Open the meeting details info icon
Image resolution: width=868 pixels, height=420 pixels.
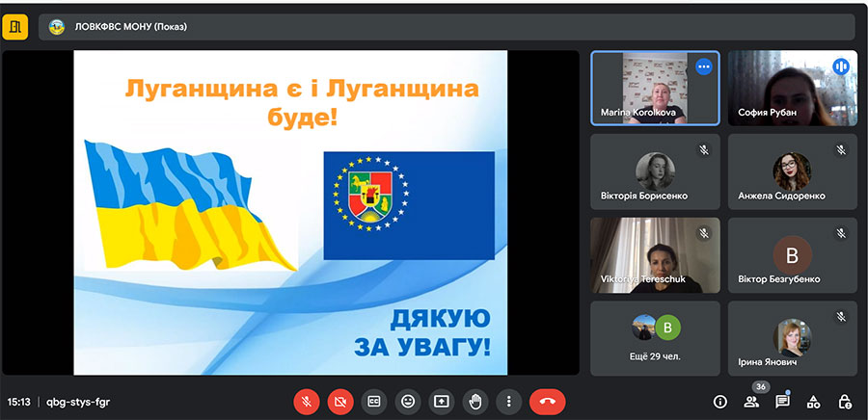719,402
